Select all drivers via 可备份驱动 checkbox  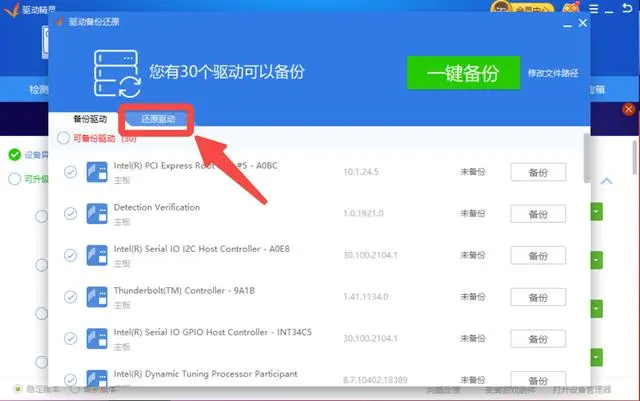[x=64, y=138]
